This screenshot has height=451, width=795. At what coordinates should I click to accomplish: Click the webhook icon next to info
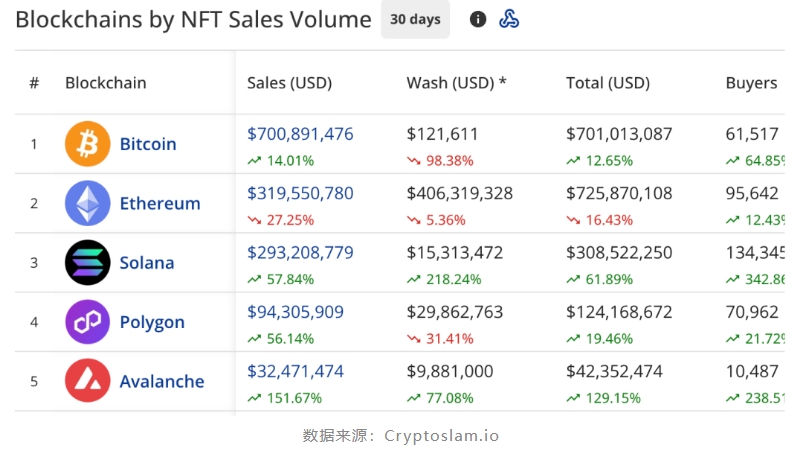pos(509,19)
